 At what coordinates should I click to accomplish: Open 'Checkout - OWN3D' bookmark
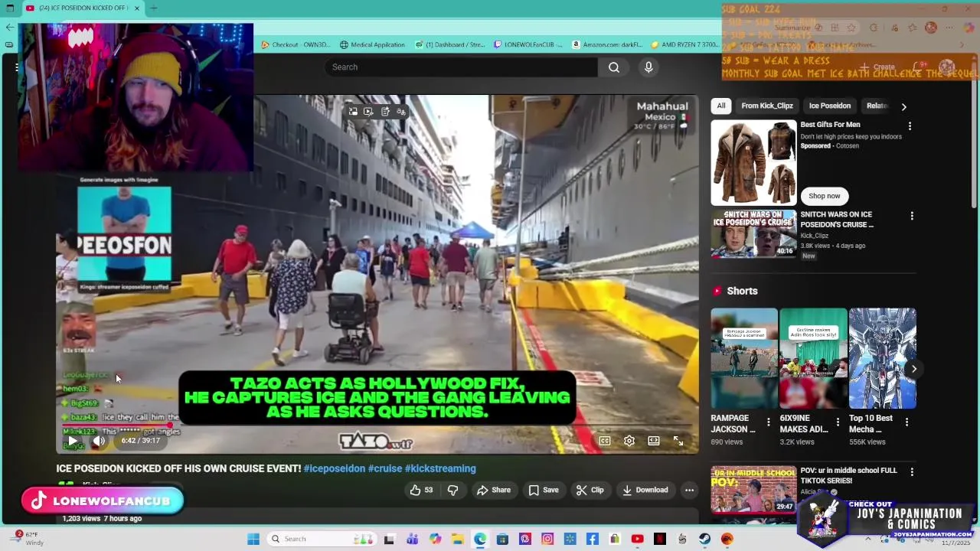click(x=296, y=44)
